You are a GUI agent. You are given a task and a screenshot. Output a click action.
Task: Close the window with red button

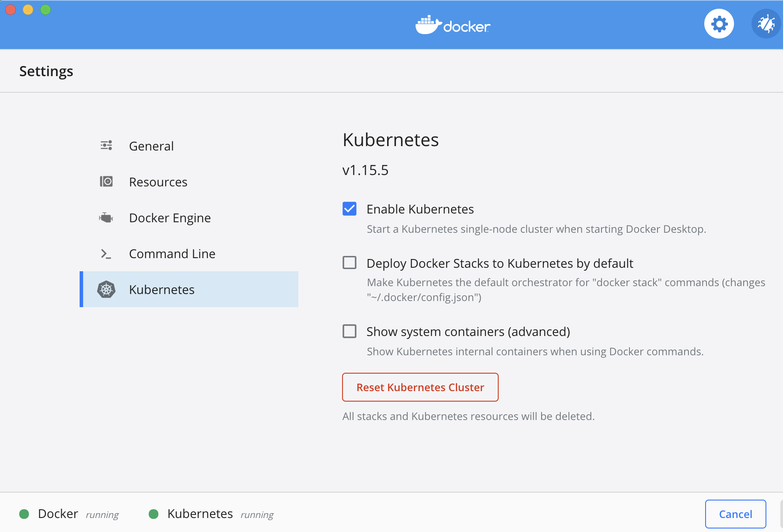pyautogui.click(x=10, y=9)
